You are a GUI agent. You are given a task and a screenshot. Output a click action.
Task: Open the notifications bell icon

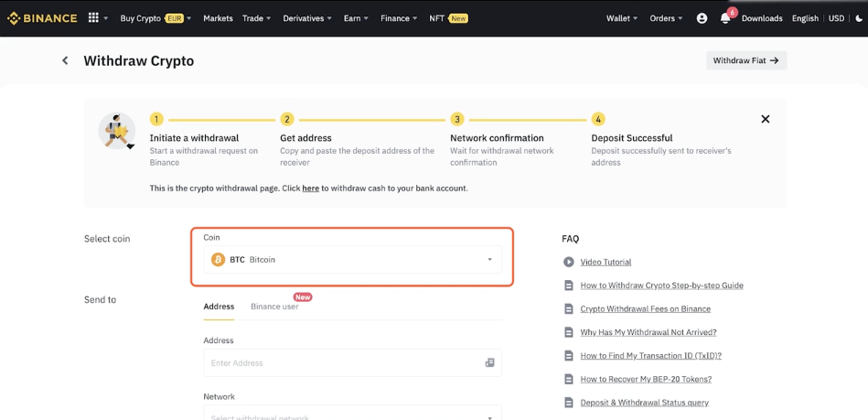(x=725, y=18)
